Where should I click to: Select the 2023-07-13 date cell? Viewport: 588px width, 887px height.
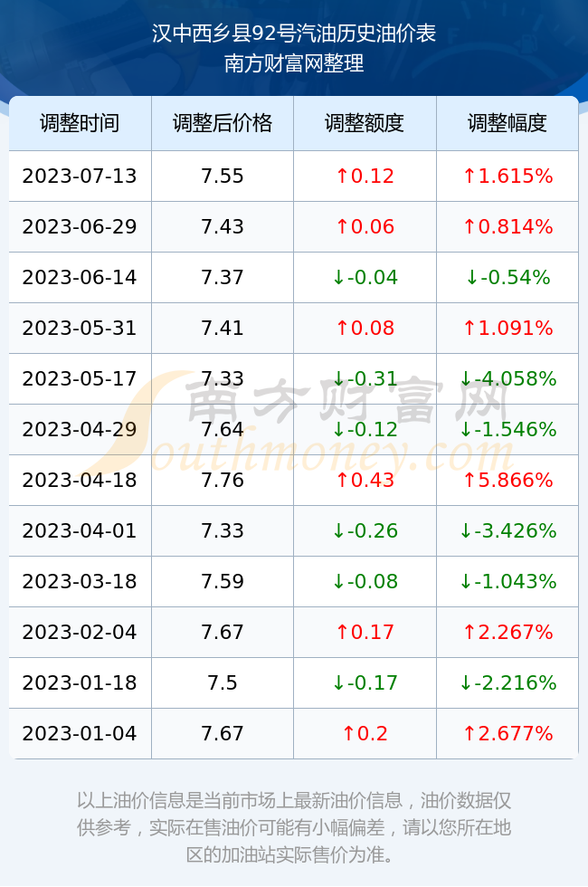point(80,176)
